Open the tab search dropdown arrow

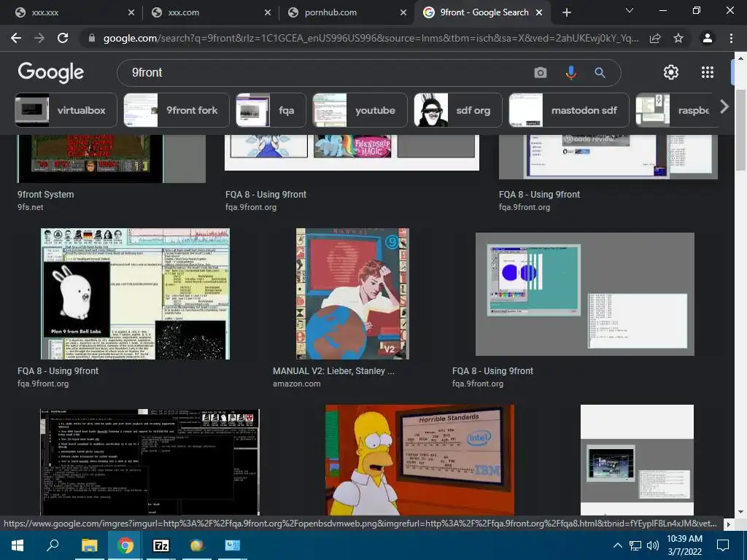click(x=630, y=10)
